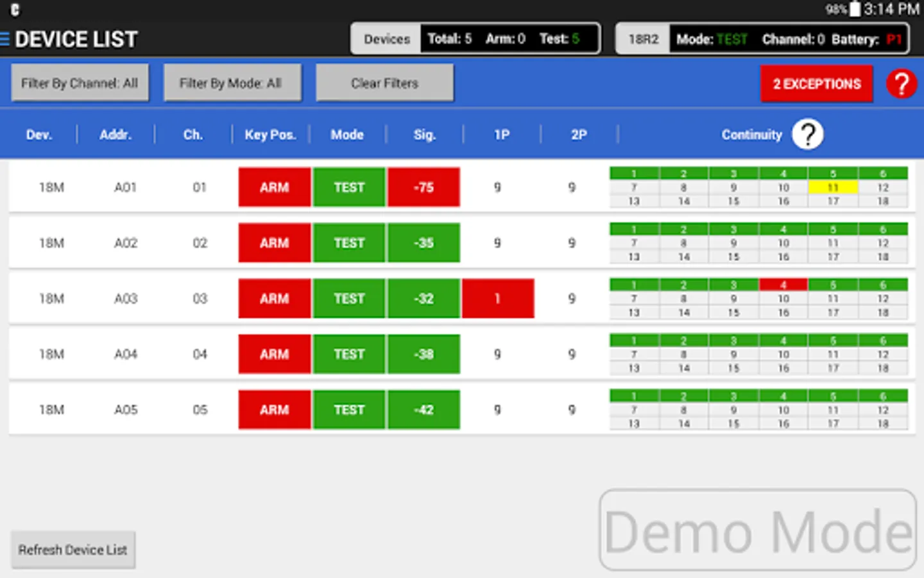View the 2 EXCEPTIONS button
This screenshot has width=924, height=578.
[x=817, y=83]
